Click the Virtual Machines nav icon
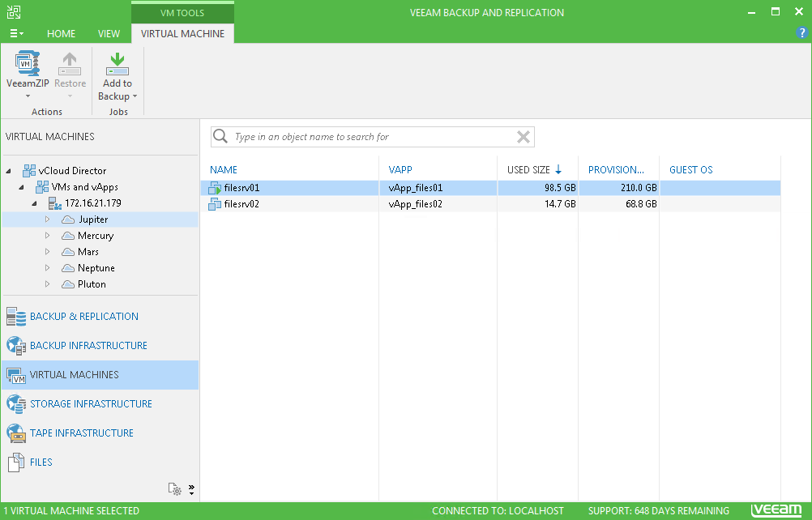 click(16, 375)
